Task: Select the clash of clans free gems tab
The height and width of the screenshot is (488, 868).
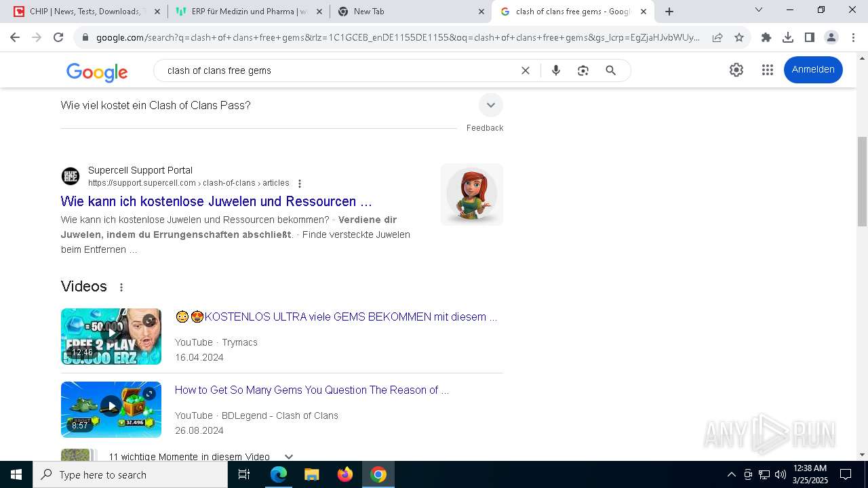Action: (x=573, y=12)
